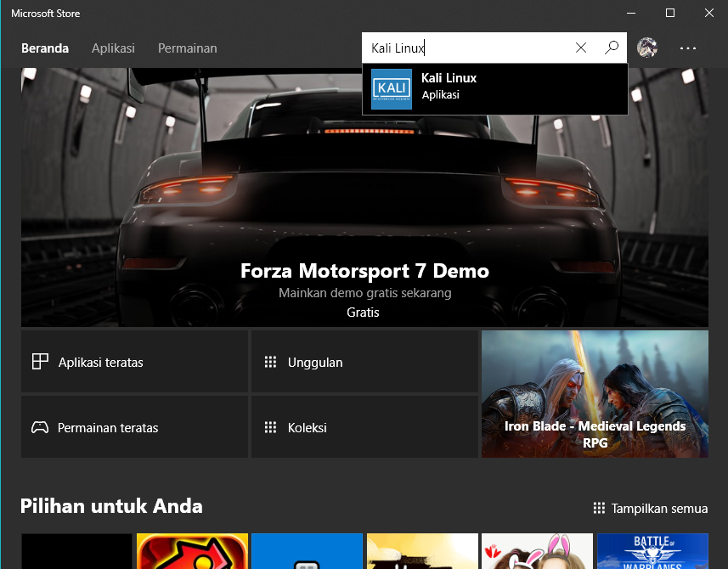Minimize the Microsoft Store window
728x569 pixels.
[631, 13]
